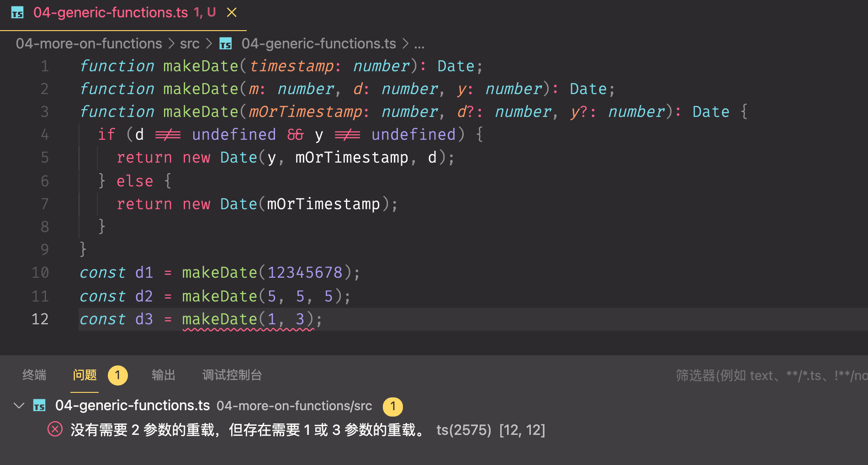Click the ts(2575) error code

click(x=464, y=430)
